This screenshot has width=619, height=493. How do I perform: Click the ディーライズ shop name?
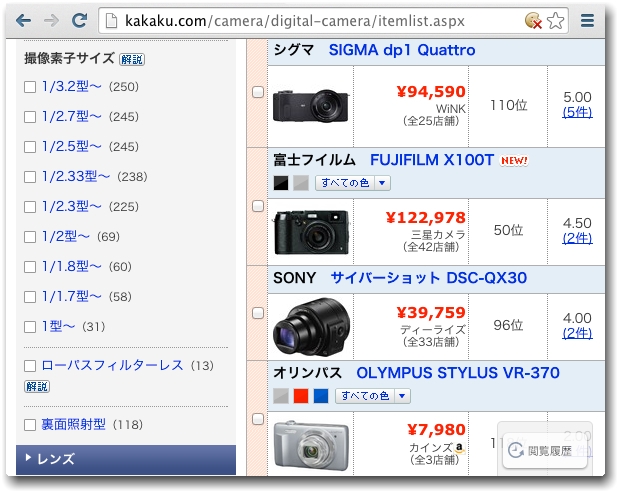point(433,330)
